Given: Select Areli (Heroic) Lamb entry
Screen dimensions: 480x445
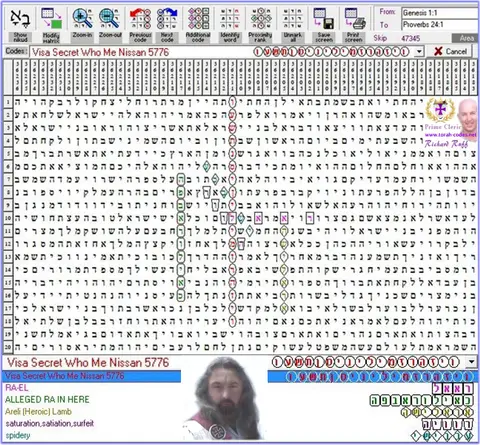Looking at the screenshot, I should point(38,411).
